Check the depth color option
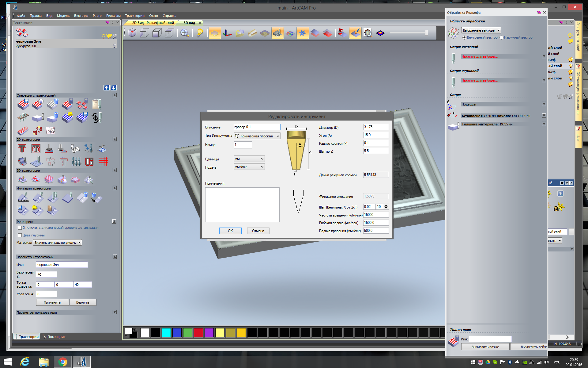The width and height of the screenshot is (588, 368). (20, 236)
